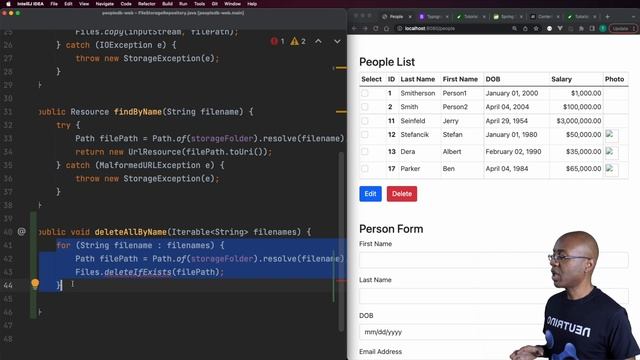Open the Git menu
The width and height of the screenshot is (640, 360).
(215, 4)
